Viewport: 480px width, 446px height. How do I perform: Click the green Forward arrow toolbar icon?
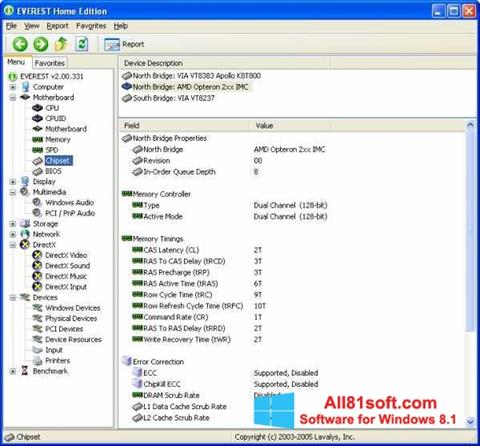click(x=41, y=44)
